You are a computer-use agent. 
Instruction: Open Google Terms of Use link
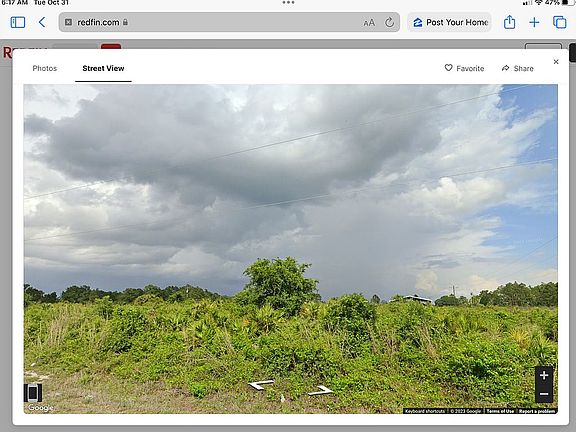coord(500,411)
